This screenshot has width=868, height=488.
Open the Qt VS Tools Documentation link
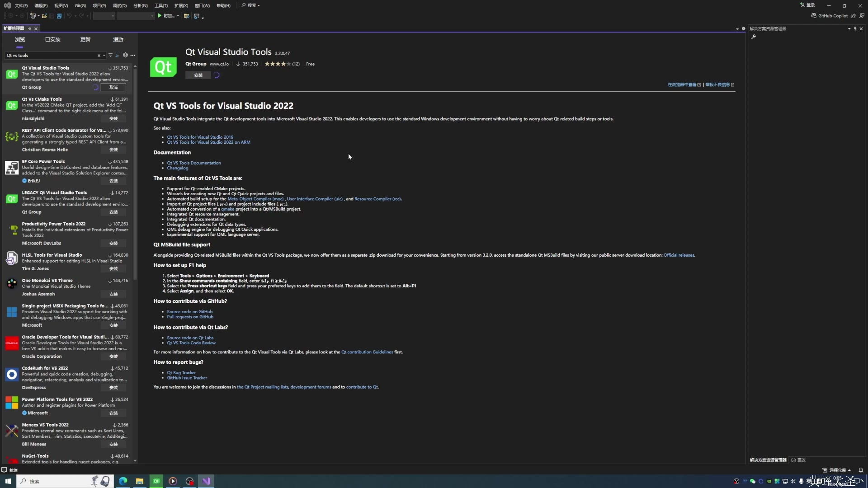193,163
